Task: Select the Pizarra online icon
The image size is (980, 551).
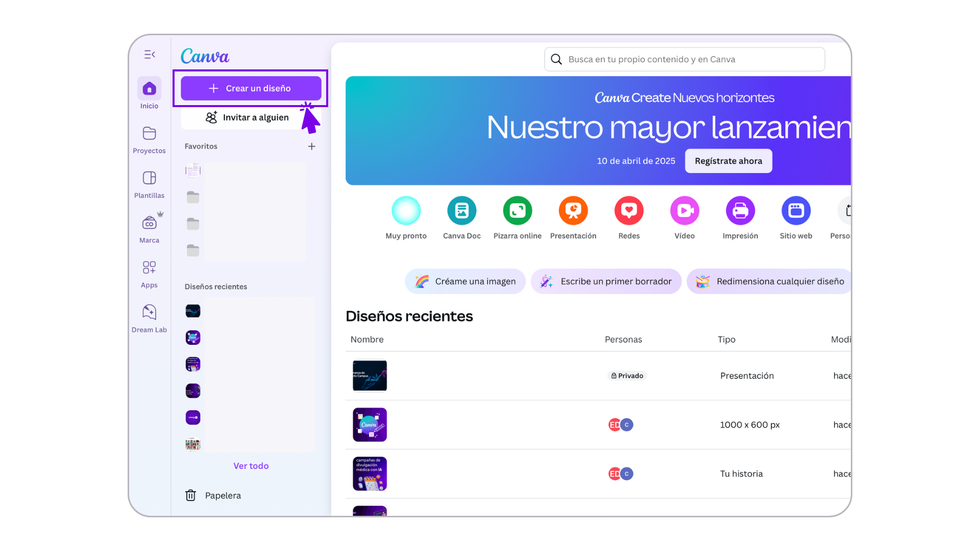Action: [518, 211]
